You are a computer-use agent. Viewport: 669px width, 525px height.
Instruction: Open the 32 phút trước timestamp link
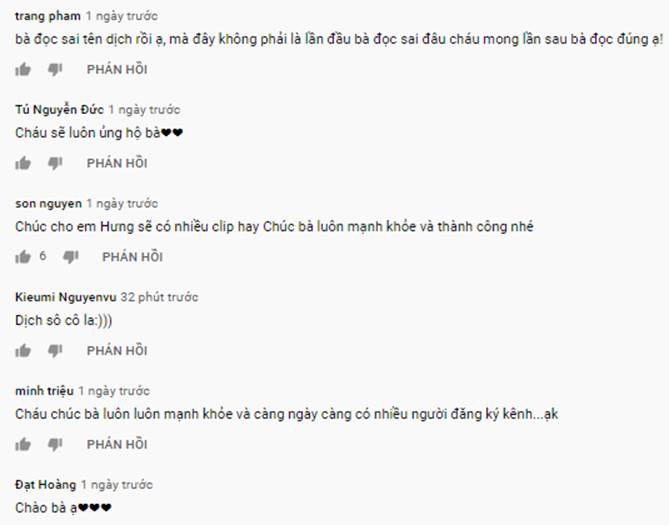(159, 297)
